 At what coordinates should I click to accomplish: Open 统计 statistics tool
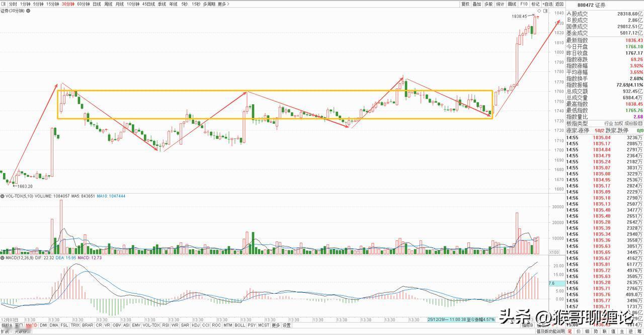pyautogui.click(x=500, y=4)
